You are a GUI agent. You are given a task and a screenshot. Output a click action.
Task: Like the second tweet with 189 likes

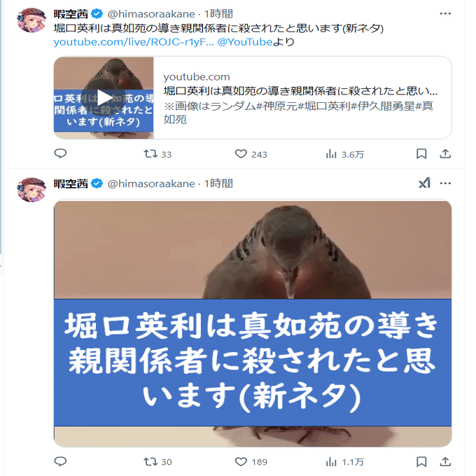click(251, 462)
